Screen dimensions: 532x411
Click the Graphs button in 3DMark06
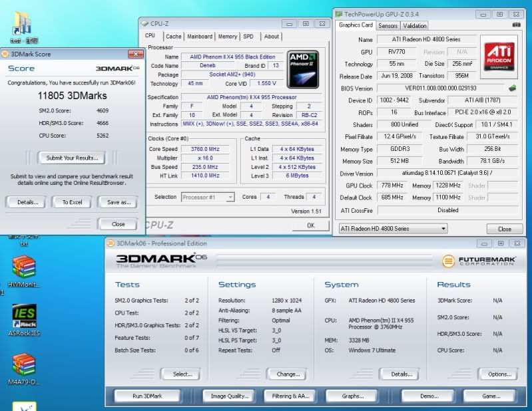pyautogui.click(x=352, y=396)
